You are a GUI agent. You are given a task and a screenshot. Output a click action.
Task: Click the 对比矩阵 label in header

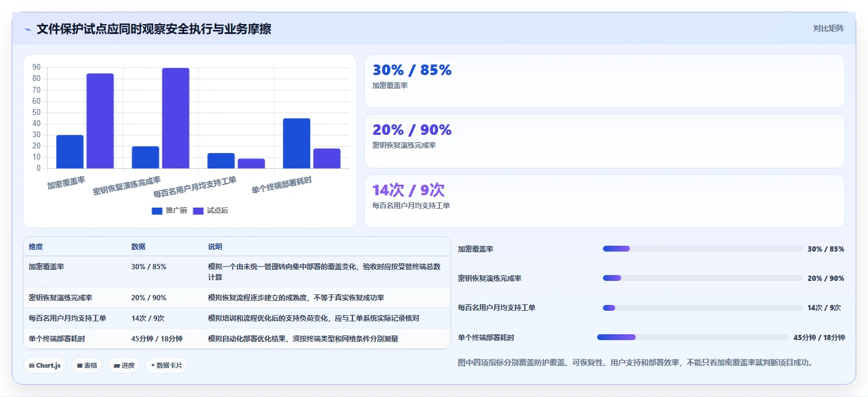coord(829,28)
